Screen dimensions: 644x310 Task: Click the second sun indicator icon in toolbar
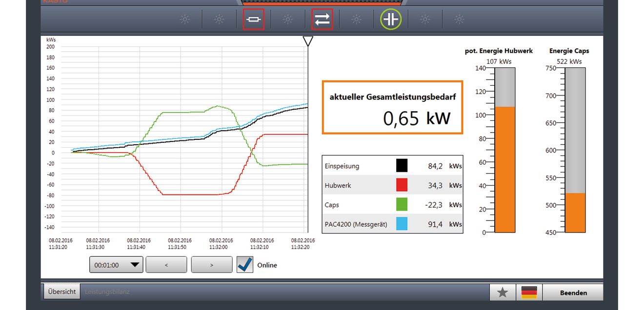point(219,19)
